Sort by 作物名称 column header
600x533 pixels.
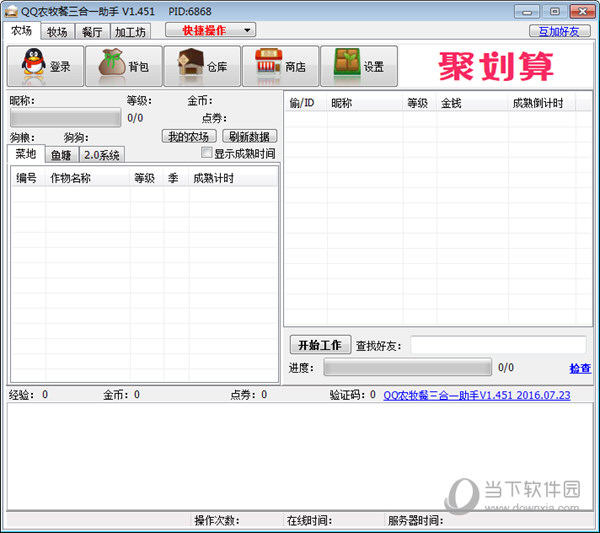88,178
